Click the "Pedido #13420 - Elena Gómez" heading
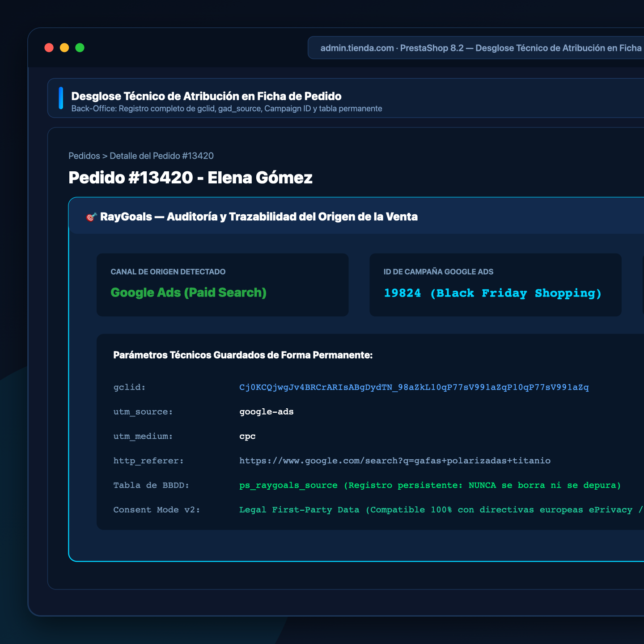This screenshot has height=644, width=644. pyautogui.click(x=191, y=178)
